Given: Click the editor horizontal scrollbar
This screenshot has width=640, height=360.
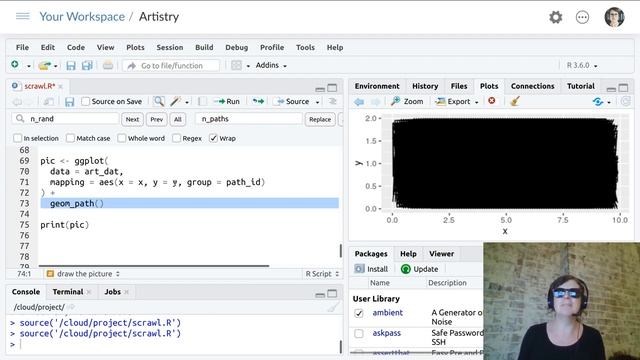Looking at the screenshot, I should 153,266.
